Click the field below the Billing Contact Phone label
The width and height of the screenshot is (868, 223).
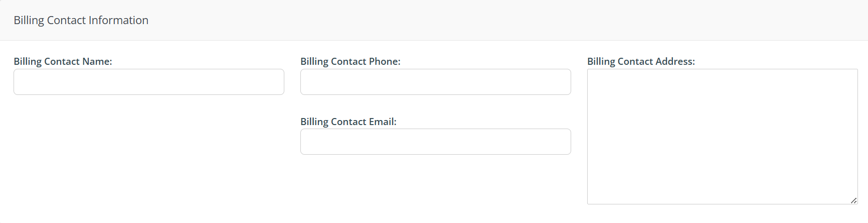(435, 82)
